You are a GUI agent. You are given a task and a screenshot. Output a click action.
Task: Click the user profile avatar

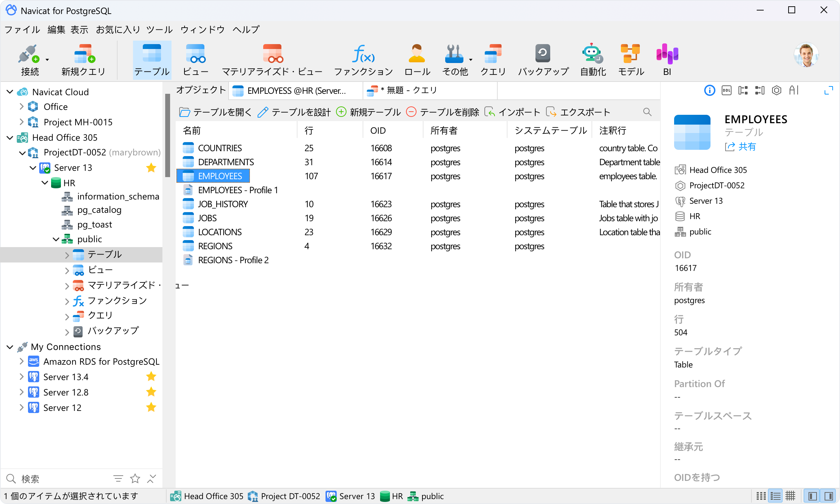(x=806, y=55)
